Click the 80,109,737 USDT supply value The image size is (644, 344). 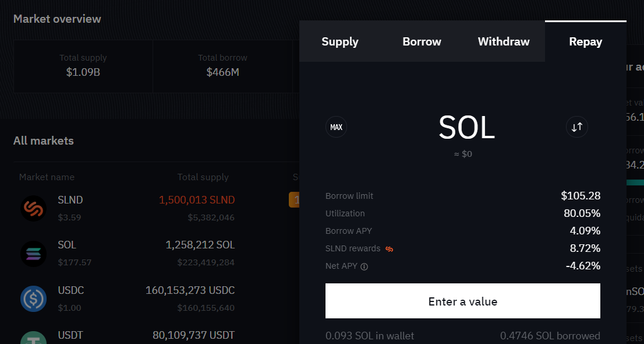click(x=193, y=336)
